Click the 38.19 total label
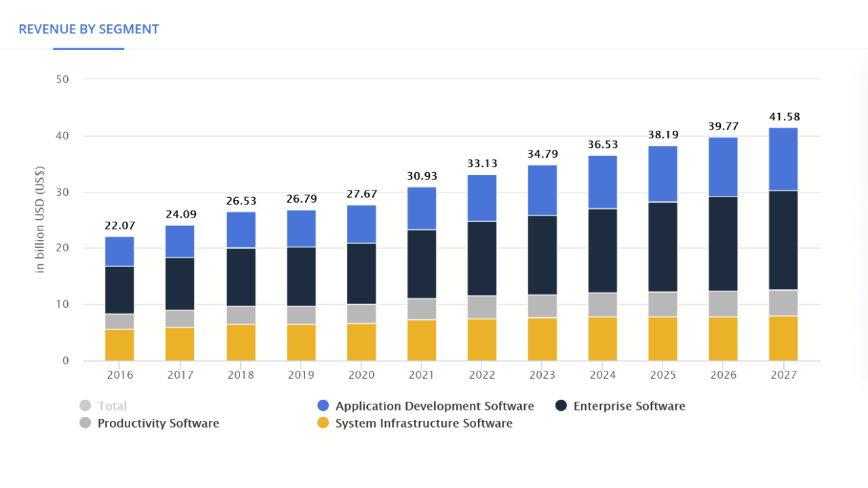The height and width of the screenshot is (488, 868). coord(663,135)
